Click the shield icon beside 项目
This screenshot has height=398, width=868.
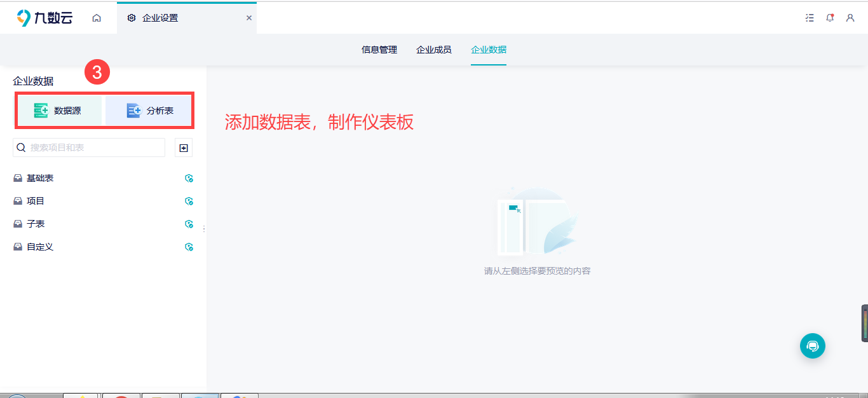click(189, 202)
